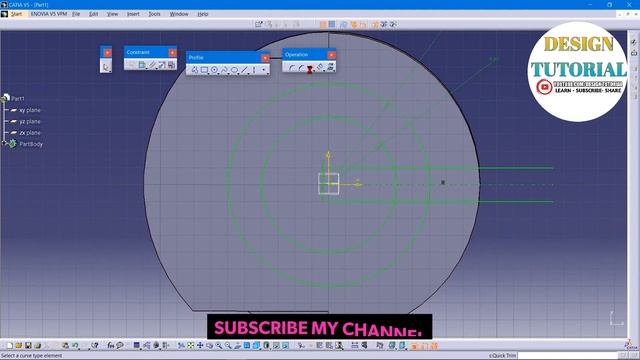Click the Pan icon in view toolbar

[200, 346]
